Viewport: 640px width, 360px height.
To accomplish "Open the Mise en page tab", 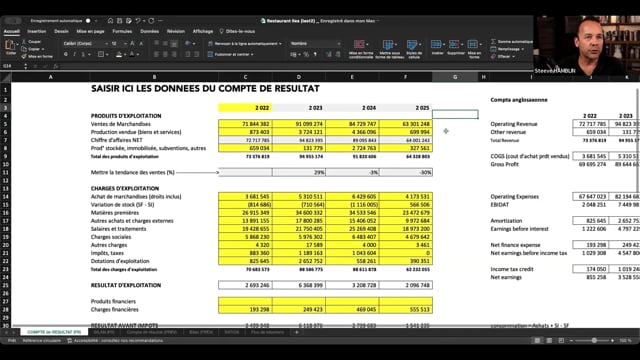I will (90, 31).
